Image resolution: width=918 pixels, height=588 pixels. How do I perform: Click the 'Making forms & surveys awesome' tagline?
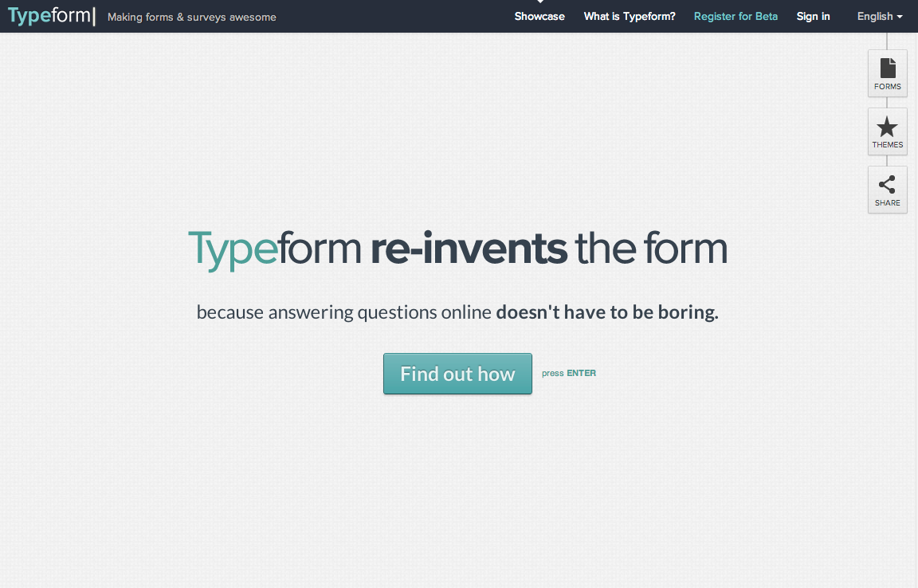(191, 17)
